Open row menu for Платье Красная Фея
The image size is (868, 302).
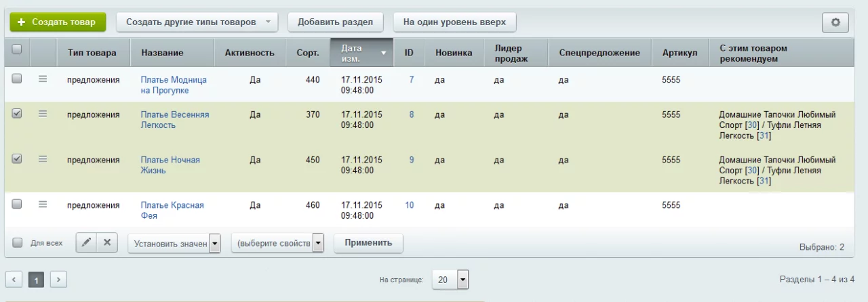[43, 204]
